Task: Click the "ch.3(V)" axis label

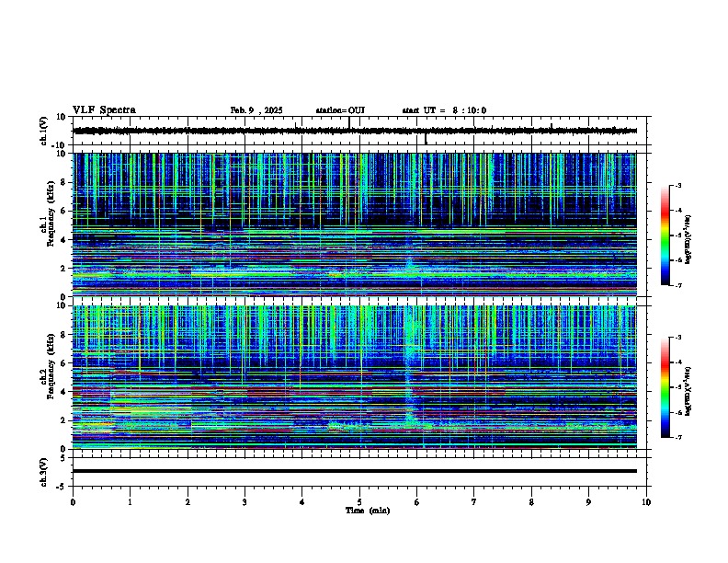Action: coord(44,472)
